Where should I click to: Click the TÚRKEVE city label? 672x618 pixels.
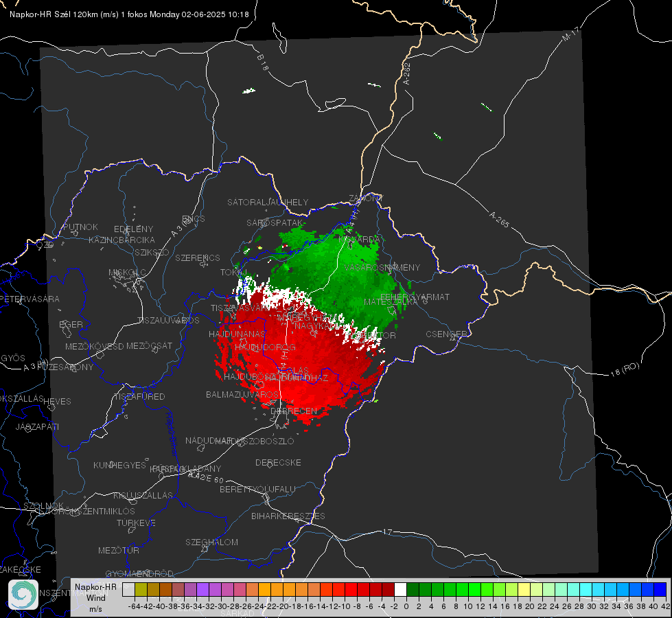pos(136,523)
